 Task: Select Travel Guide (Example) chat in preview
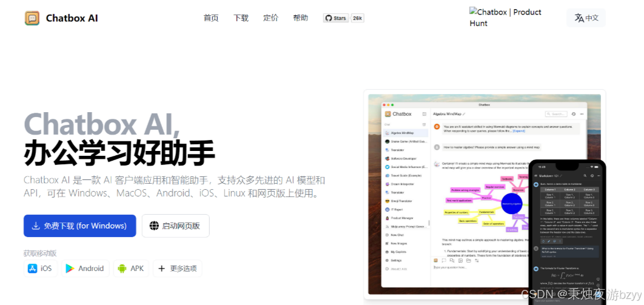point(406,175)
